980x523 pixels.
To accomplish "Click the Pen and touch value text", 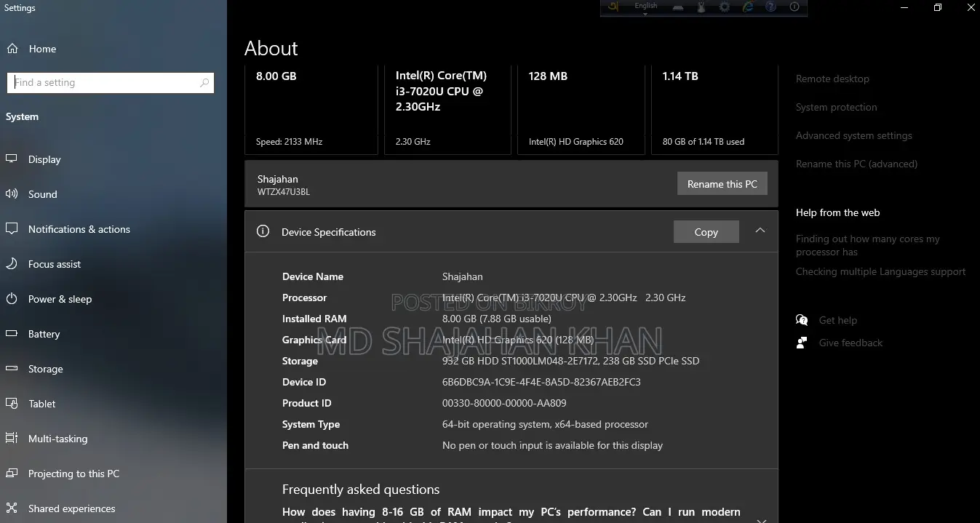I will [552, 445].
